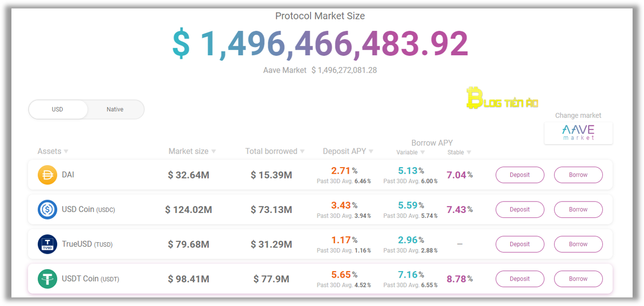Screen dimensions: 644x306
Task: Select the TrueUSD (TUSD) asset name
Action: click(87, 244)
